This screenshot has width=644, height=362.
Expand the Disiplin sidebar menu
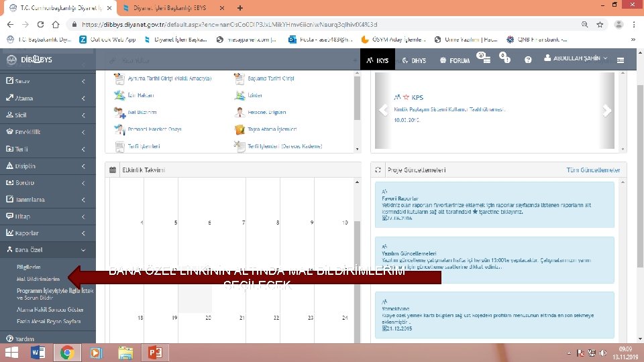(x=48, y=166)
